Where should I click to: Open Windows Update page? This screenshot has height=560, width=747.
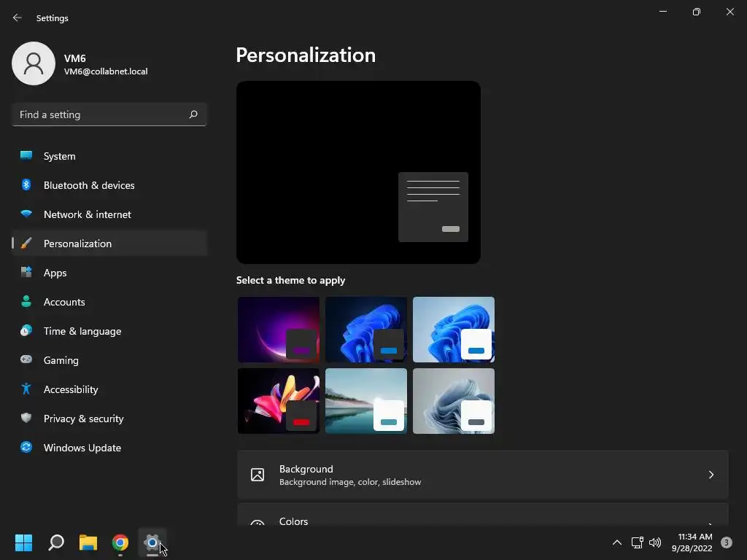109,448
